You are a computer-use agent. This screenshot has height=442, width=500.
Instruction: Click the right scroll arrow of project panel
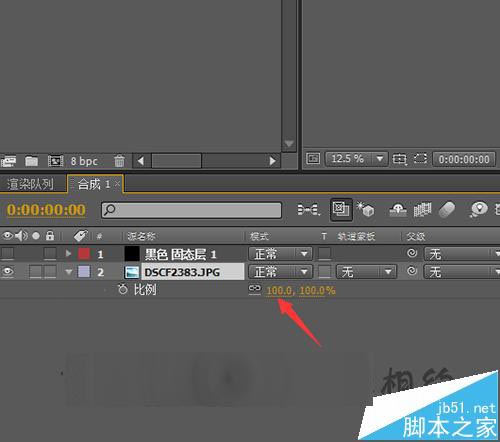pos(272,161)
